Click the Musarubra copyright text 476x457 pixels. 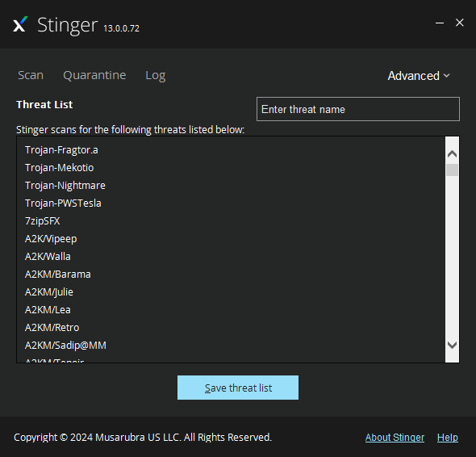pyautogui.click(x=143, y=438)
